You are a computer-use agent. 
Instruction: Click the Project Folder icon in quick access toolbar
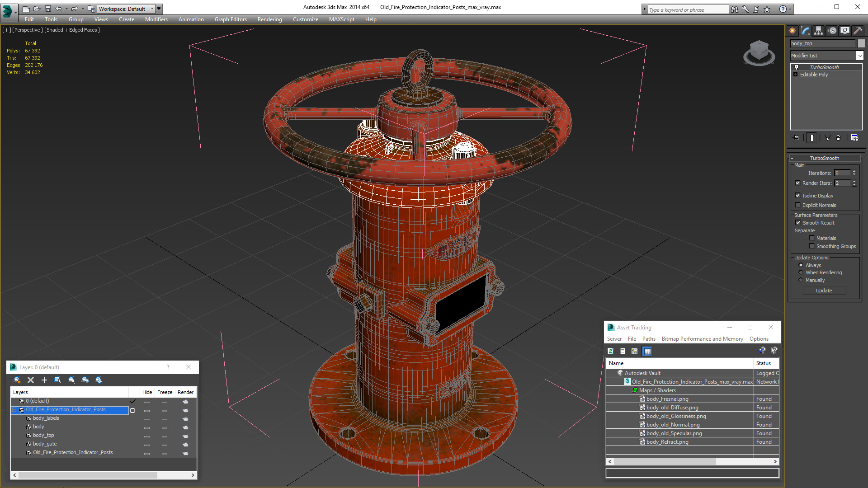pos(91,9)
